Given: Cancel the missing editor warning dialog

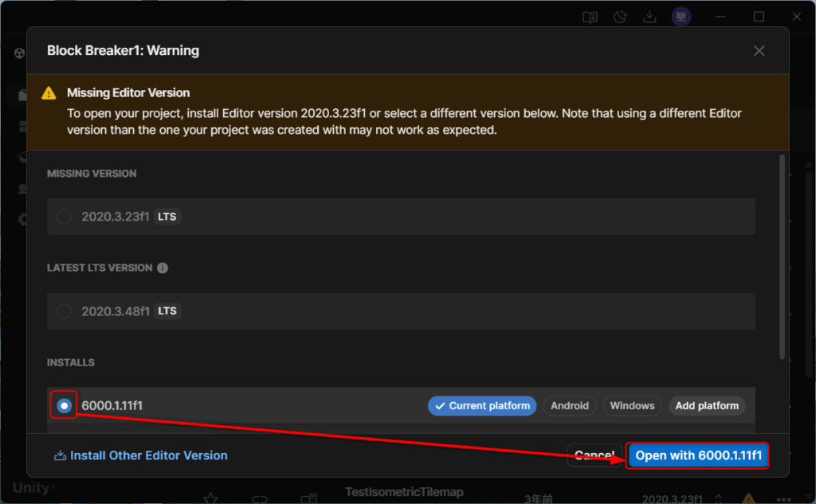Looking at the screenshot, I should (x=594, y=455).
